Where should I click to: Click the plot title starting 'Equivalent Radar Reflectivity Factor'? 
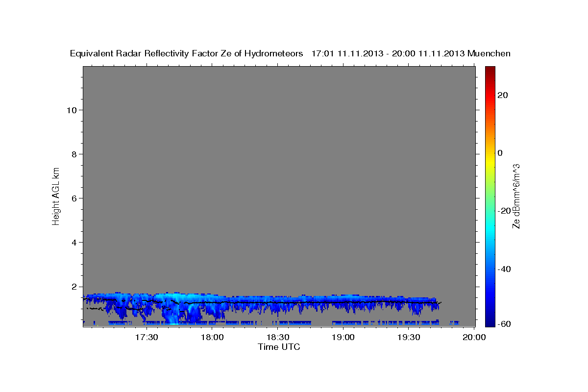(290, 54)
